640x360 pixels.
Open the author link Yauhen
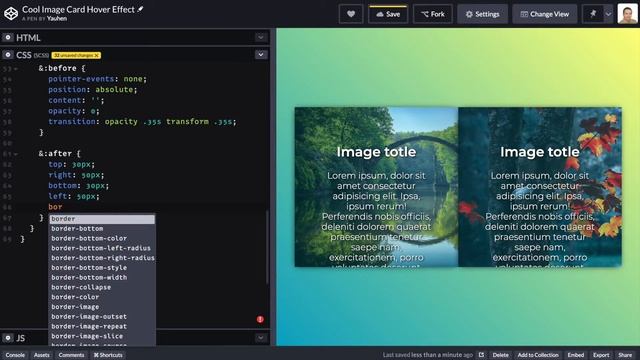coord(57,18)
